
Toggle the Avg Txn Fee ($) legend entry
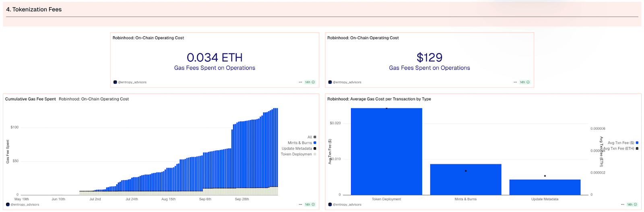coord(623,143)
